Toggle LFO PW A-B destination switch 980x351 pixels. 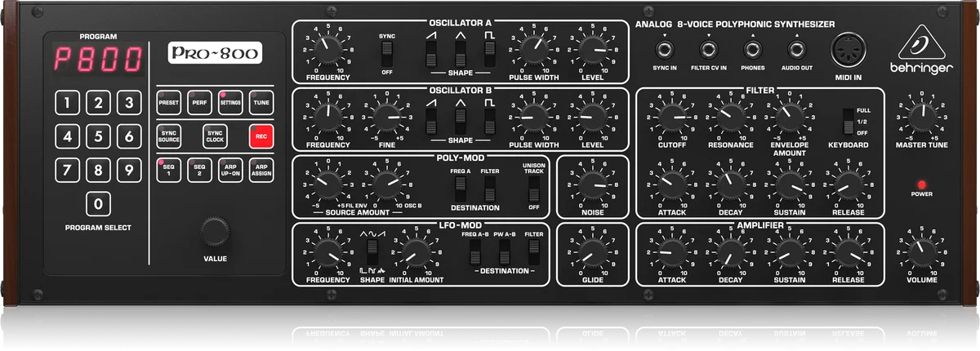tap(504, 254)
